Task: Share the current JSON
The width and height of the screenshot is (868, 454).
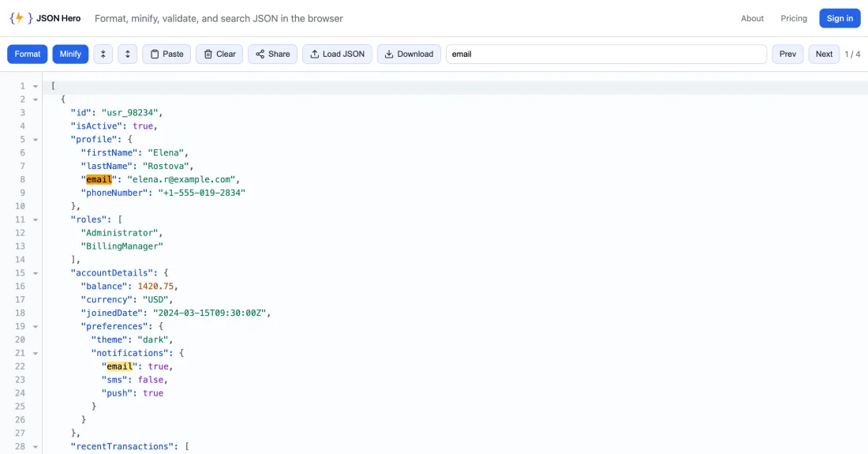Action: click(272, 54)
